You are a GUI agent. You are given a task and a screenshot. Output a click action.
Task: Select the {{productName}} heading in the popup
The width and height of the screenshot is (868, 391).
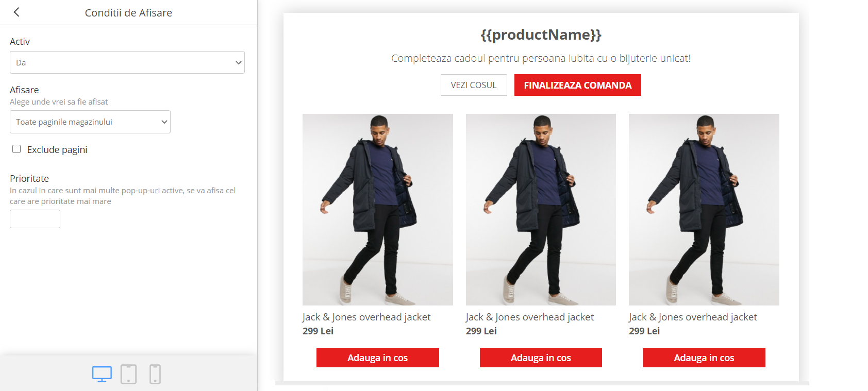tap(541, 35)
